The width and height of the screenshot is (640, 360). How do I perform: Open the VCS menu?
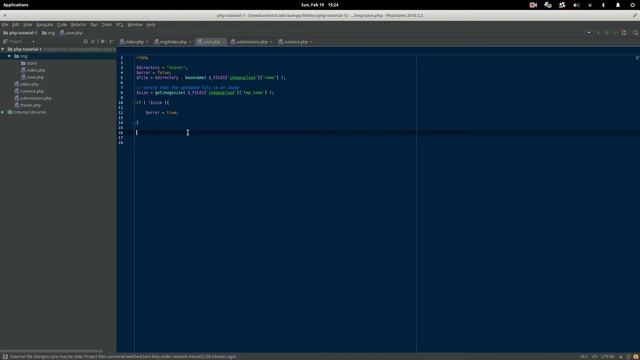click(120, 25)
